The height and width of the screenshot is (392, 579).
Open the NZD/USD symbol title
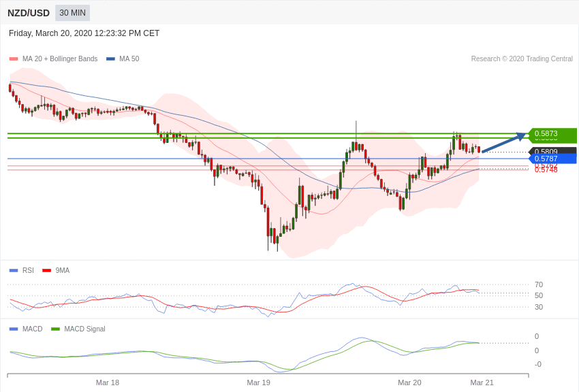29,13
